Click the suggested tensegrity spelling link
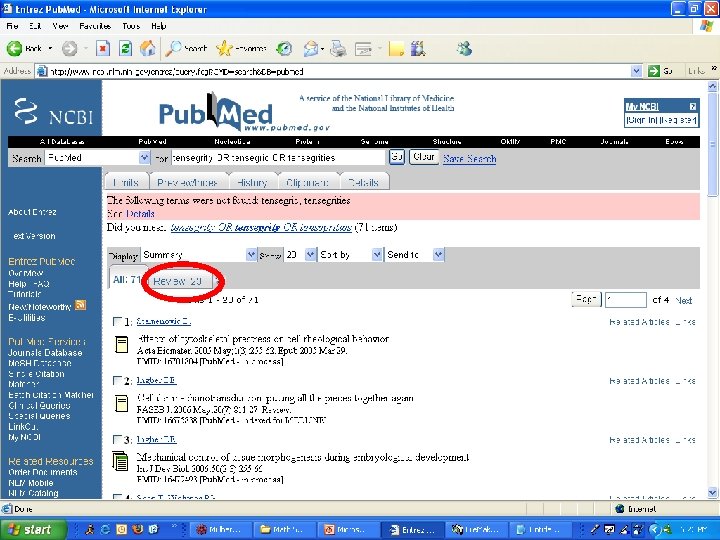 [x=261, y=227]
